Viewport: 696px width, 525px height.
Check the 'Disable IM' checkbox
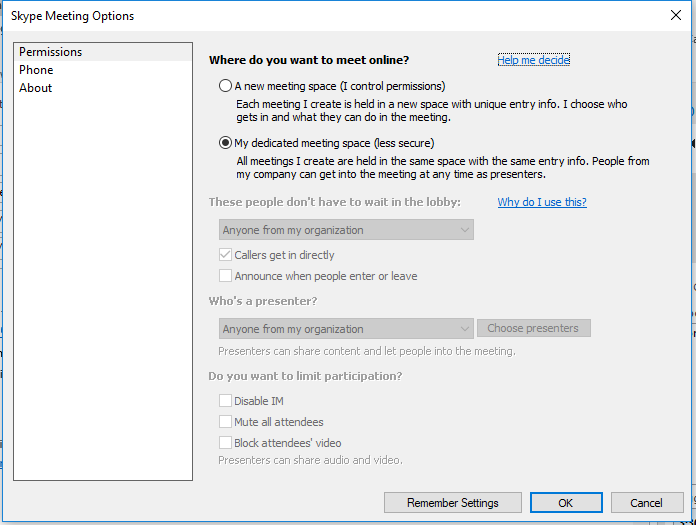pos(225,401)
